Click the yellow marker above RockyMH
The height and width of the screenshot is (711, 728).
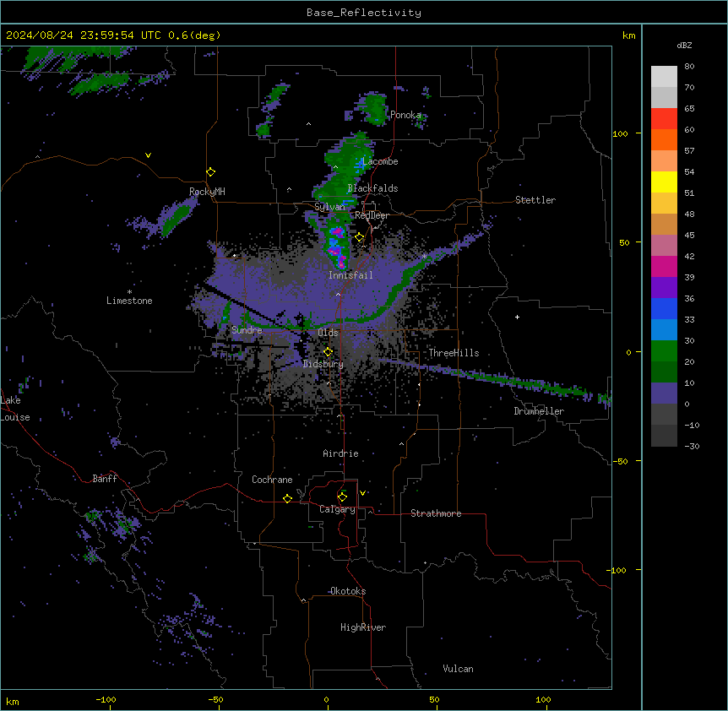(210, 172)
